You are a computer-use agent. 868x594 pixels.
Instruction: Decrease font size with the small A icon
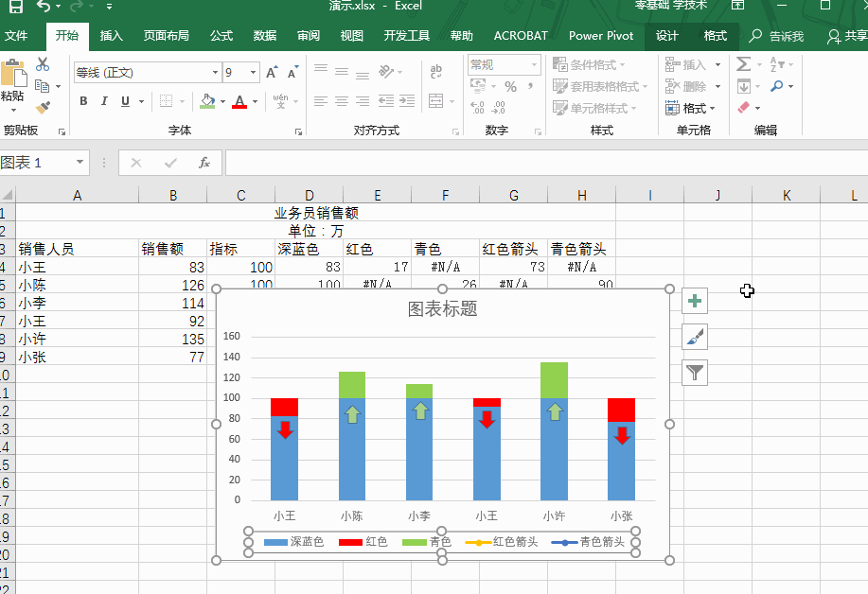click(x=292, y=73)
